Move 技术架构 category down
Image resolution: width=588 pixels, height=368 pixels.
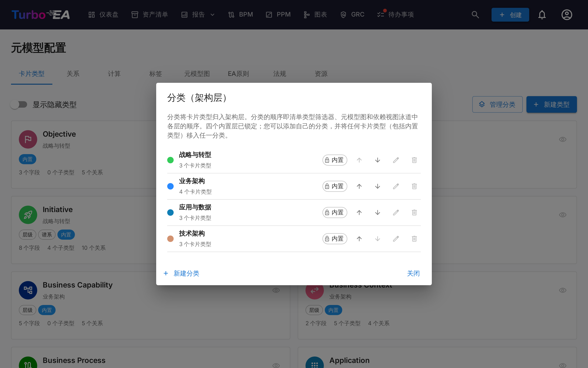point(377,239)
